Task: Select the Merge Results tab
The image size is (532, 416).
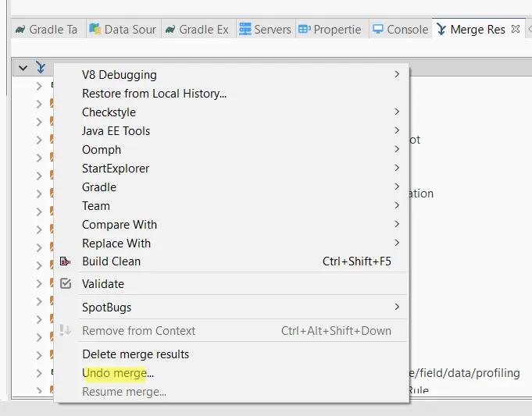Action: pyautogui.click(x=478, y=30)
